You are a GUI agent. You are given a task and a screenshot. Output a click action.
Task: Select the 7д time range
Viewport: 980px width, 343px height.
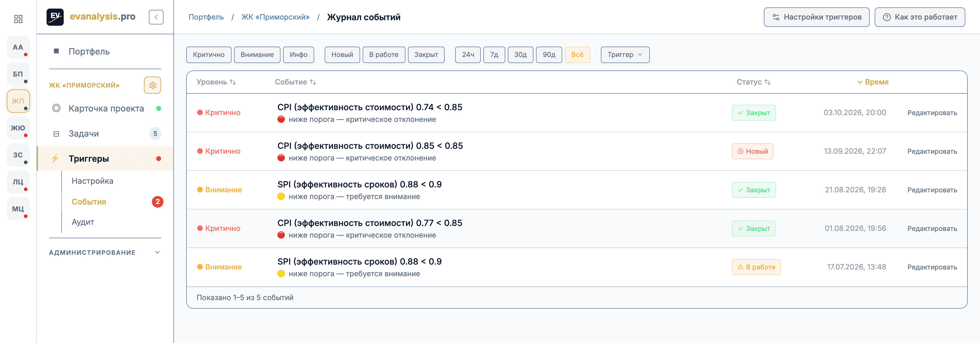pyautogui.click(x=494, y=55)
